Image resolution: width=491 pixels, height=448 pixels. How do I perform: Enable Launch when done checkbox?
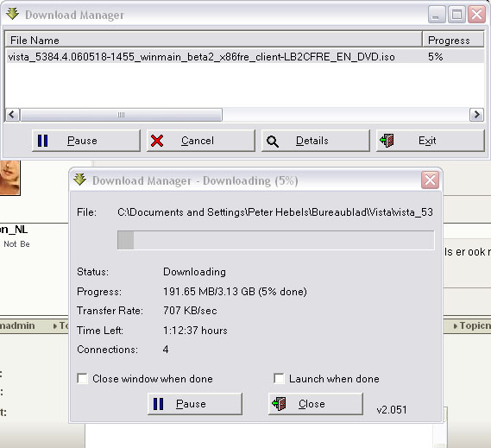click(x=279, y=378)
